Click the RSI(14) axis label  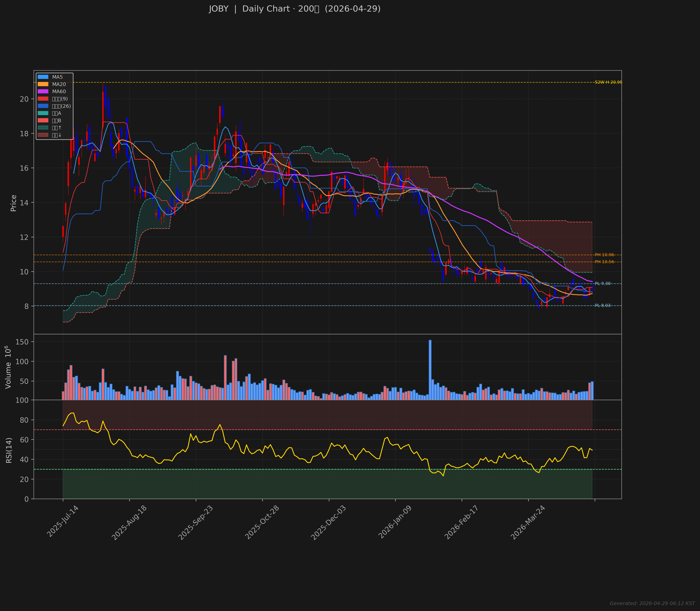click(9, 450)
